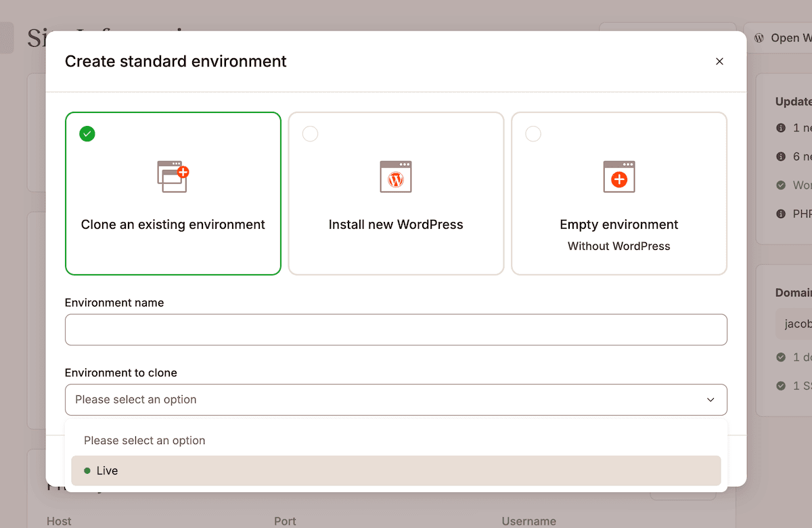Click inside the Environment name field
This screenshot has height=528, width=812.
coord(396,330)
